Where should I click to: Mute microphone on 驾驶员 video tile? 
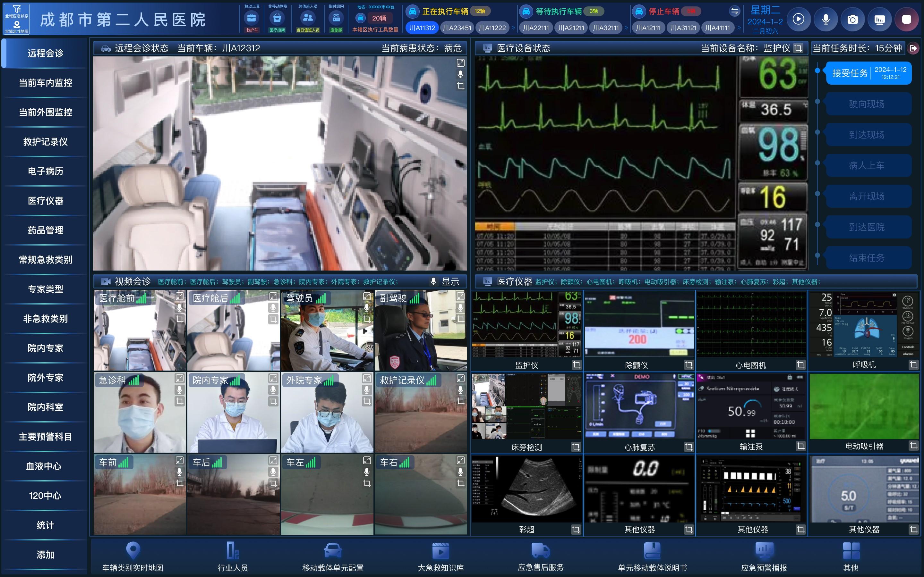pos(366,308)
